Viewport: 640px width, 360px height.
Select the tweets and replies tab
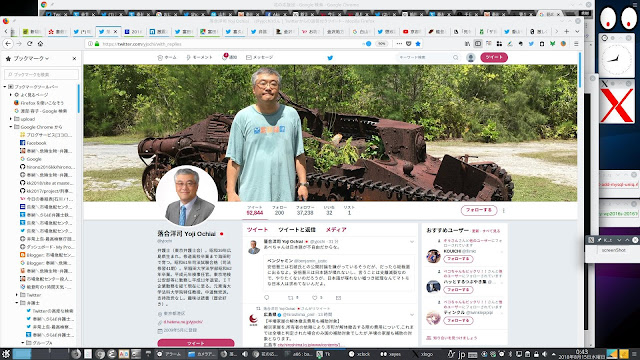(297, 230)
